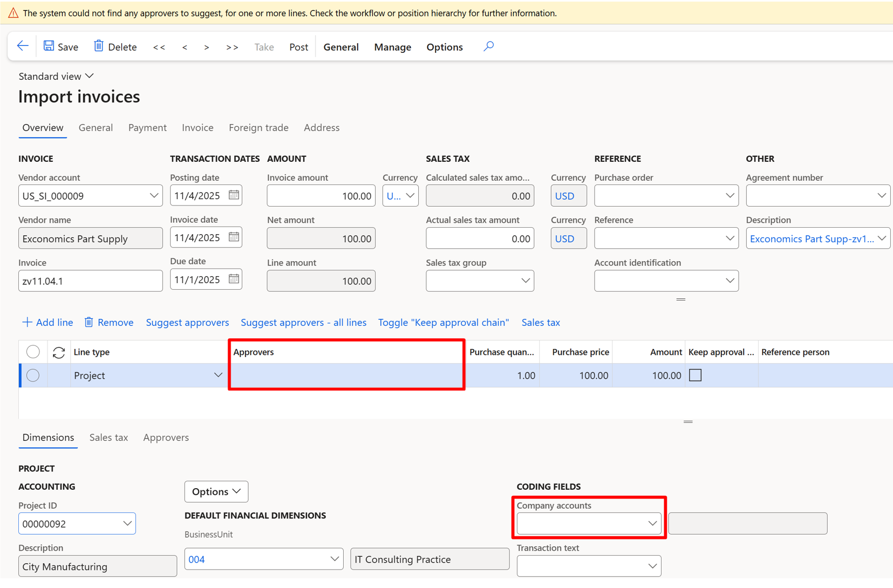Open the Company accounts dropdown
This screenshot has width=893, height=588.
(x=652, y=523)
